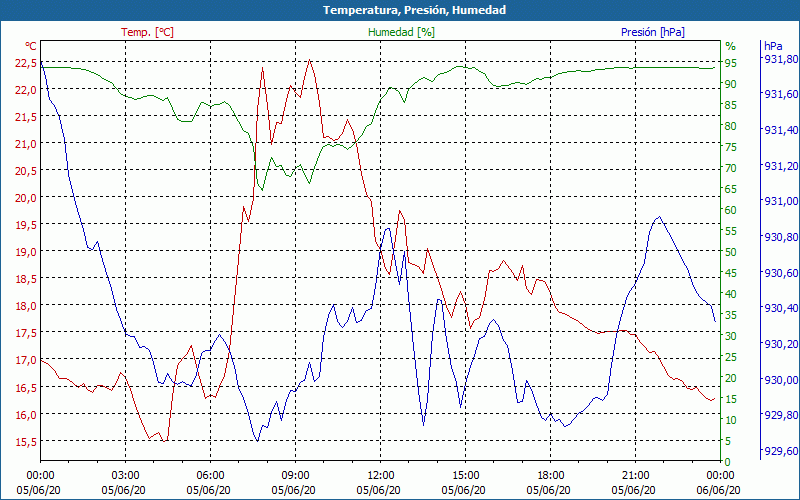
Task: Click the 930,60 pressure axis value
Action: pos(781,273)
